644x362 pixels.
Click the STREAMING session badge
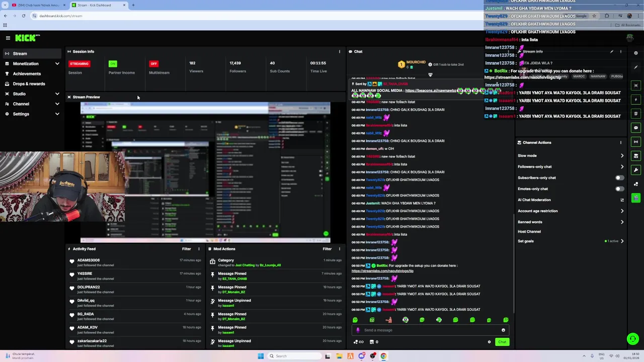pos(79,64)
